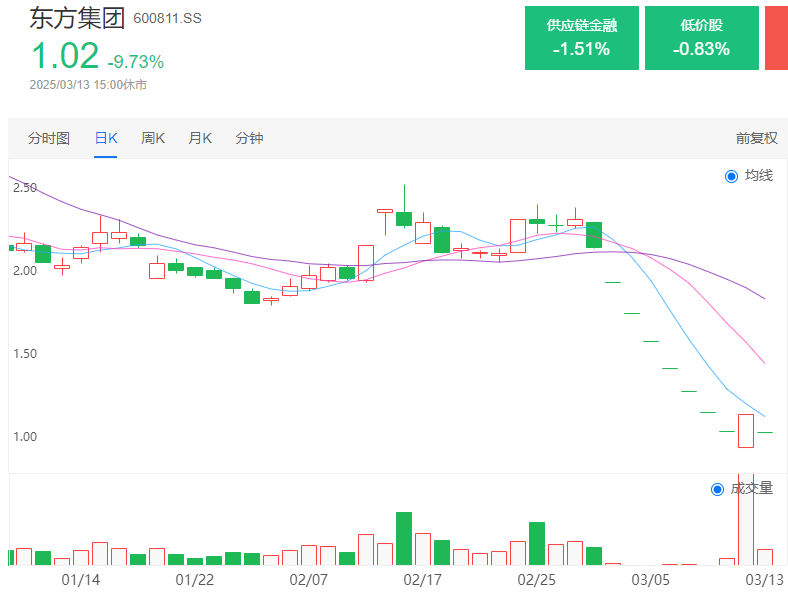Switch to the 分钟 tab
Image resolution: width=788 pixels, height=596 pixels.
249,138
